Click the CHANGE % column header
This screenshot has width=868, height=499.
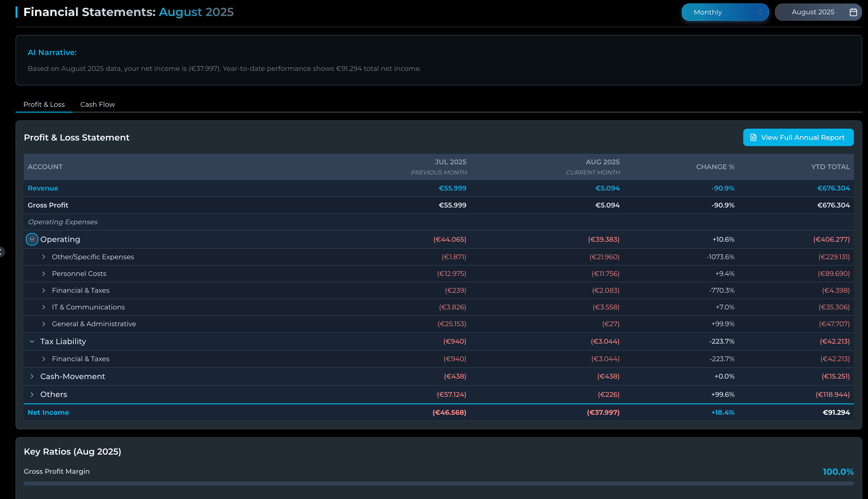coord(715,167)
